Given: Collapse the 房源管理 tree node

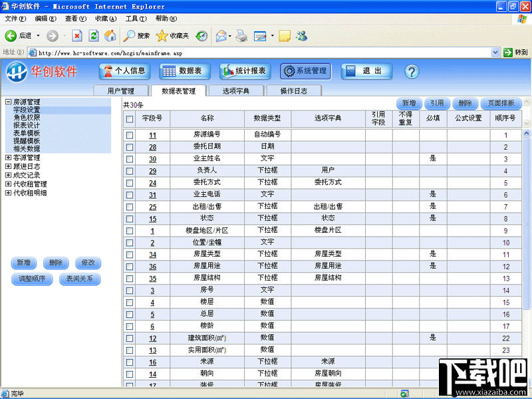Looking at the screenshot, I should (x=8, y=102).
